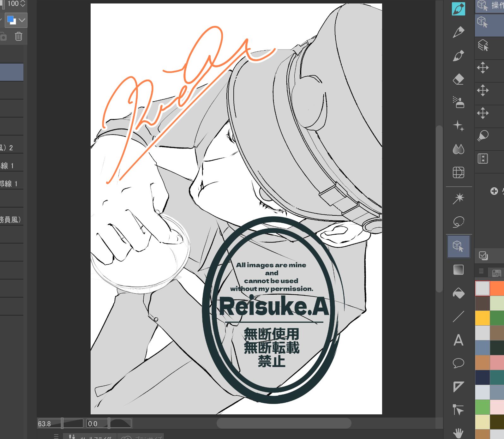The image size is (504, 439).
Task: Click the zoom slider next to 63.8
Action: tap(73, 424)
